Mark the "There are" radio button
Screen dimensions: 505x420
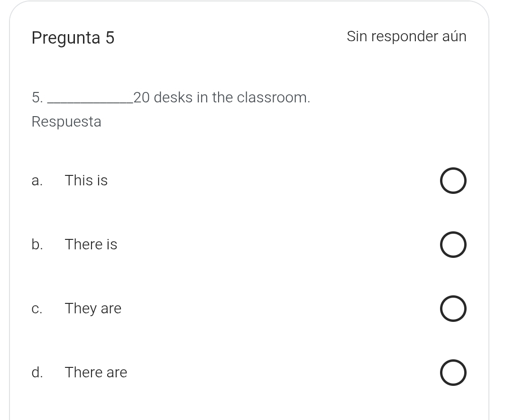pyautogui.click(x=453, y=373)
